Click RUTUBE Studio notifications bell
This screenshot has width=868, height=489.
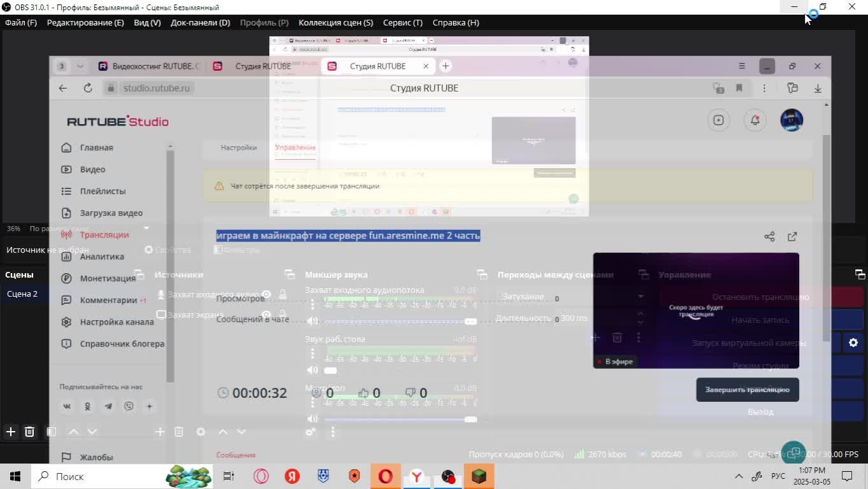point(755,120)
